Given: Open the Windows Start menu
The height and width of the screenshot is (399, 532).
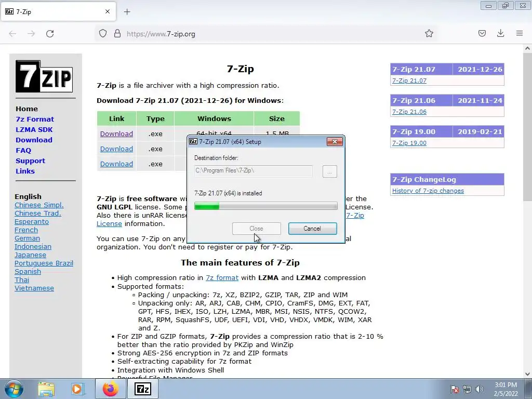Looking at the screenshot, I should click(14, 389).
